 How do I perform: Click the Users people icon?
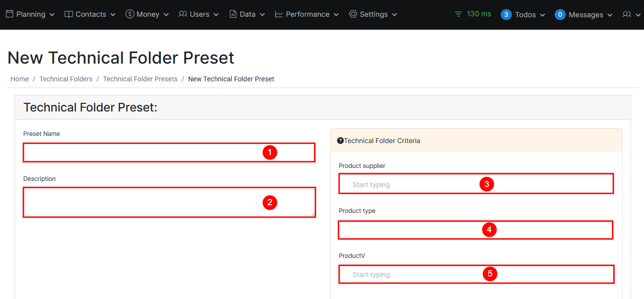point(183,14)
